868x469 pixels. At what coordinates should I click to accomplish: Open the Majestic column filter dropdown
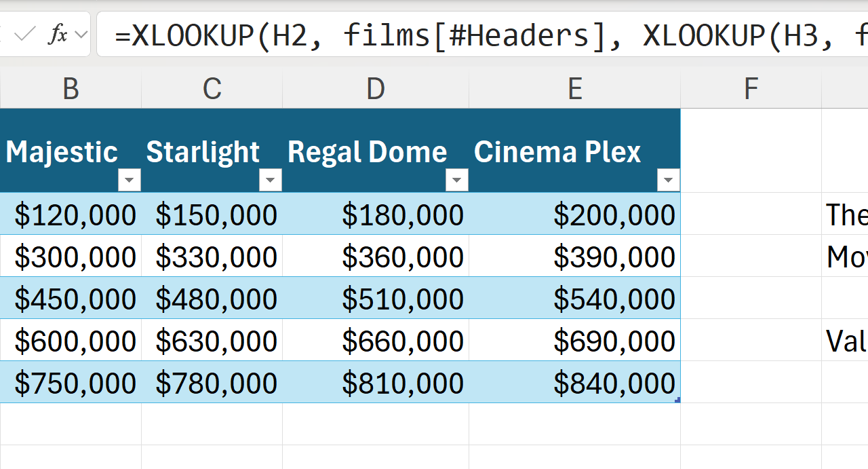(x=129, y=180)
